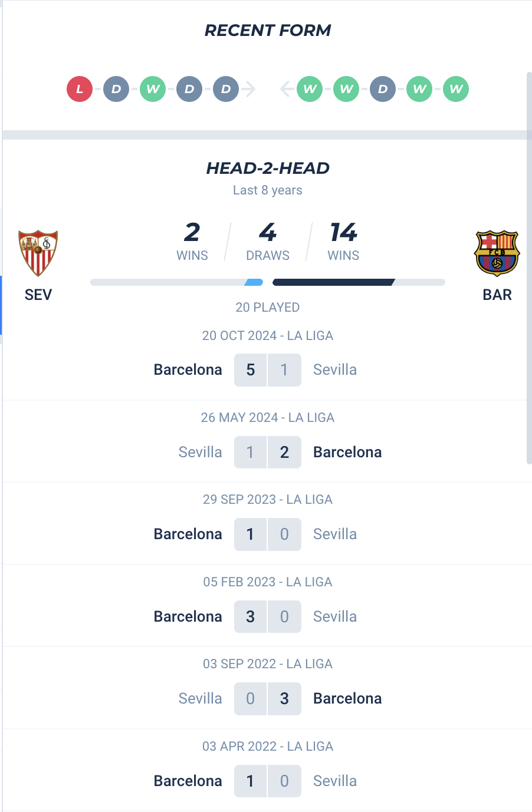Viewport: 532px width, 812px height.
Task: Open the 29 Sep 2023 match result
Action: point(267,534)
